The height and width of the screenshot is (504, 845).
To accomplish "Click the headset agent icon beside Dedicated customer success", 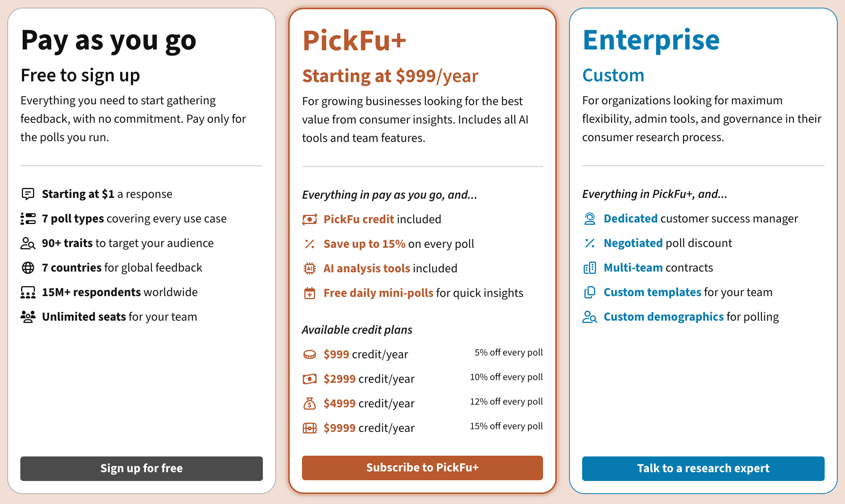I will [x=590, y=219].
